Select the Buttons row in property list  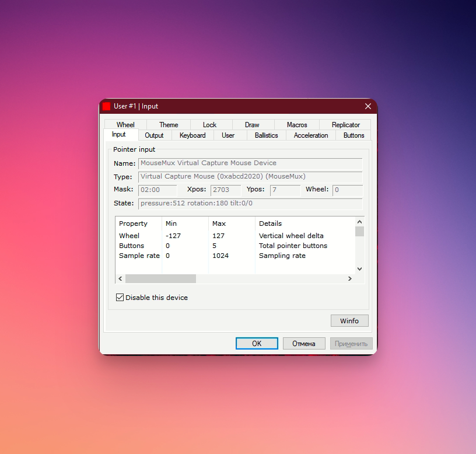[x=235, y=246]
